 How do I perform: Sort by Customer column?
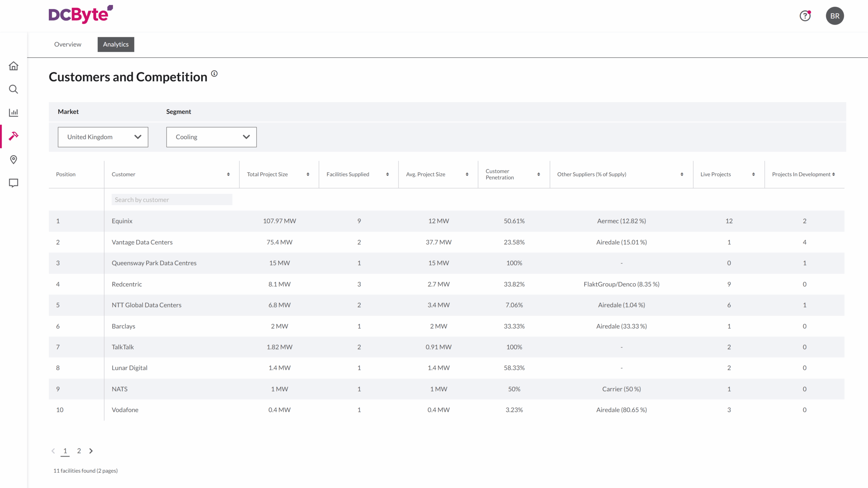click(228, 174)
